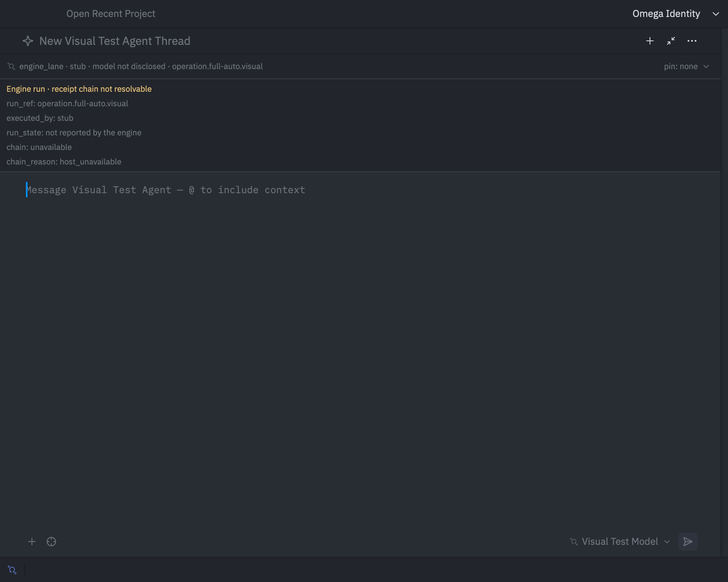Click the crosshair target icon below the message box

[x=51, y=542]
